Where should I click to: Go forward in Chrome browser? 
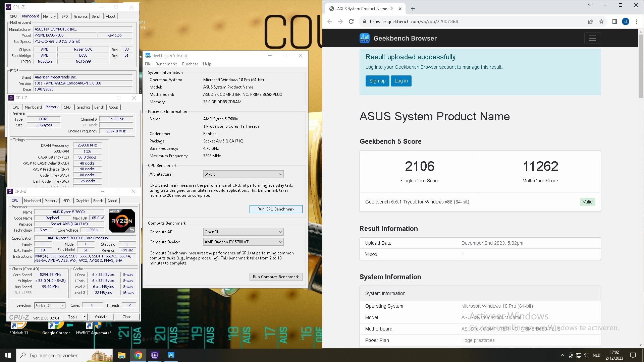point(340,21)
